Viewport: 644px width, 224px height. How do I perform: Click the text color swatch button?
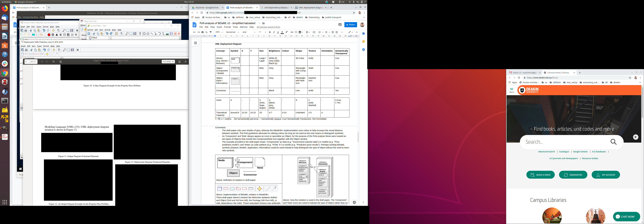pos(282,32)
